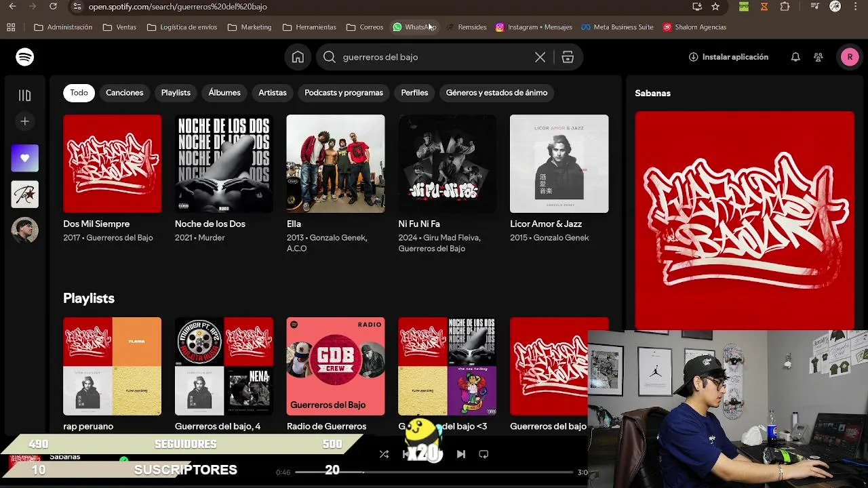Click Instalar aplicación
This screenshot has height=488, width=868.
[728, 57]
